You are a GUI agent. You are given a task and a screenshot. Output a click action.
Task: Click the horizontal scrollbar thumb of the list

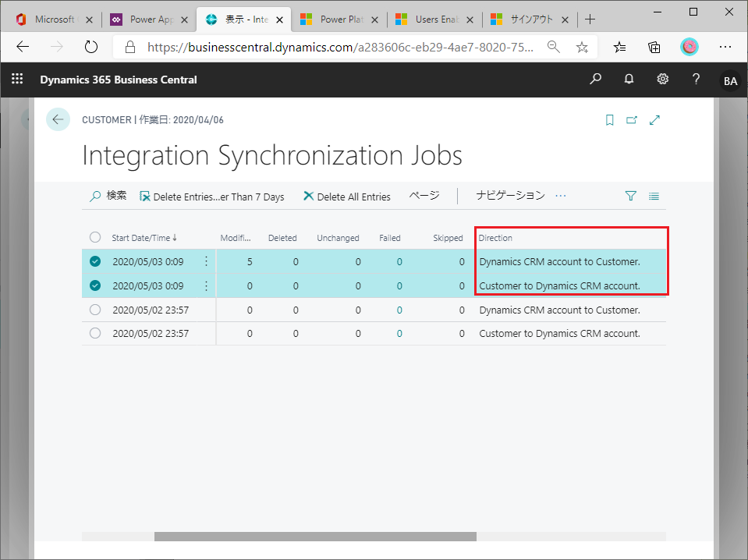315,537
